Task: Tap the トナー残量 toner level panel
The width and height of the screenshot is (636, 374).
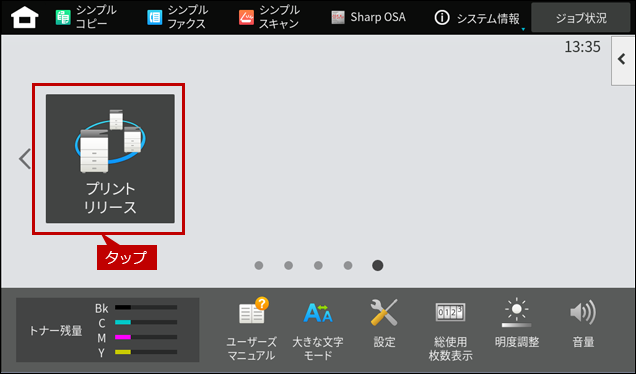Action: coord(107,330)
